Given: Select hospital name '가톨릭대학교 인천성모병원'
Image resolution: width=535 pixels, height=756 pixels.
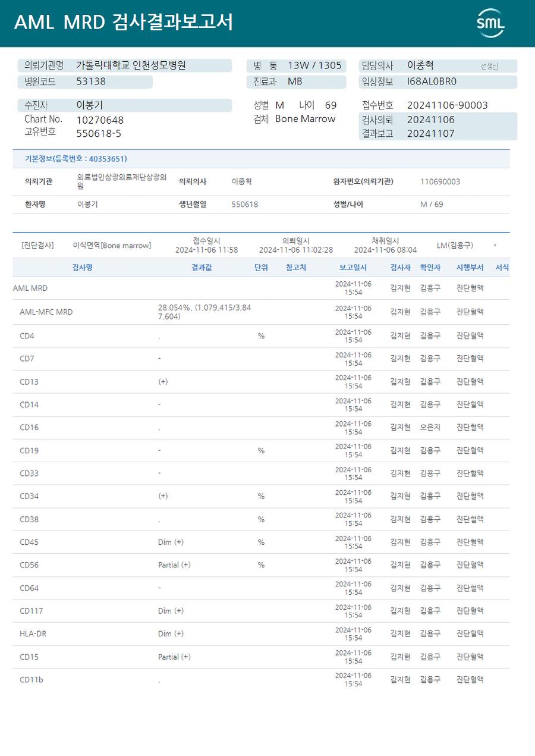Looking at the screenshot, I should click(x=131, y=65).
